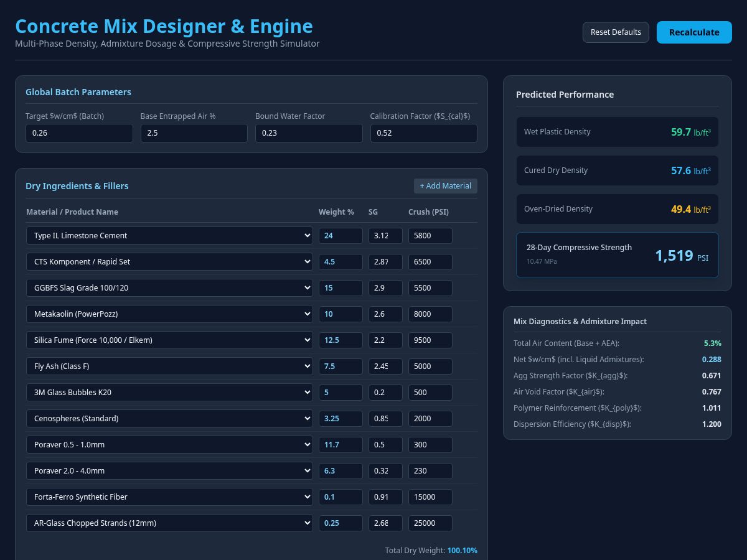Edit CTS Komponent SG field

coord(385,262)
